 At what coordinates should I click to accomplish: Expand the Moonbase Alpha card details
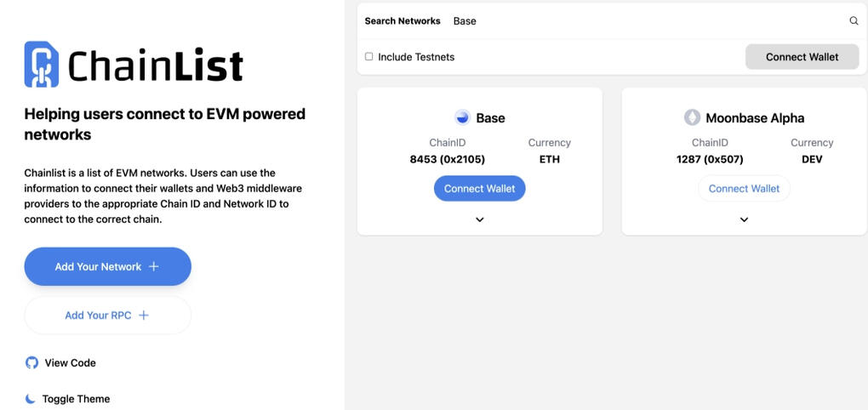744,219
